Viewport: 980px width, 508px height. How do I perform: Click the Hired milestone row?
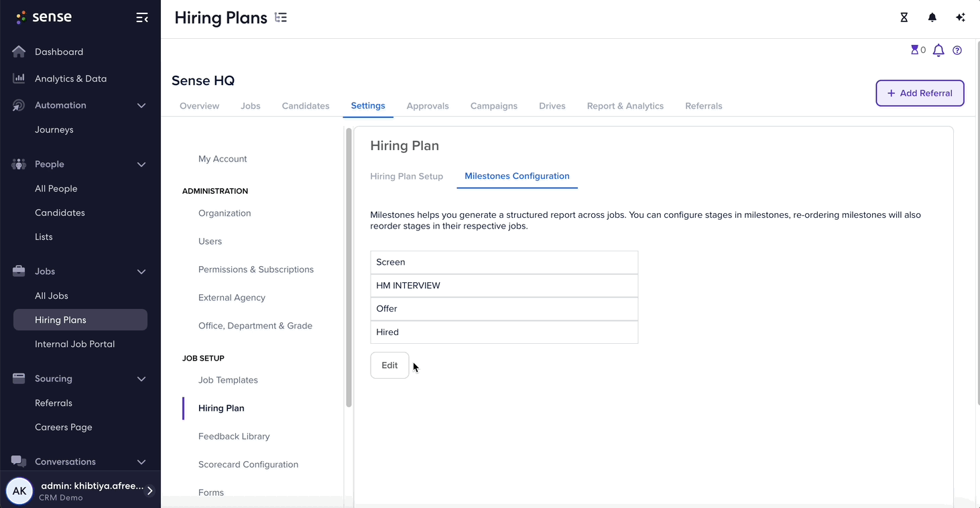pos(504,332)
